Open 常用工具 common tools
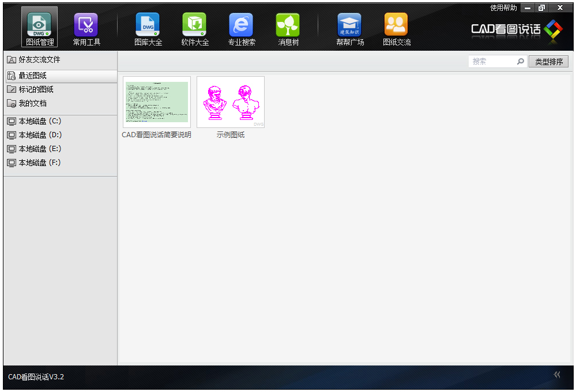Image resolution: width=576 pixels, height=392 pixels. 86,29
